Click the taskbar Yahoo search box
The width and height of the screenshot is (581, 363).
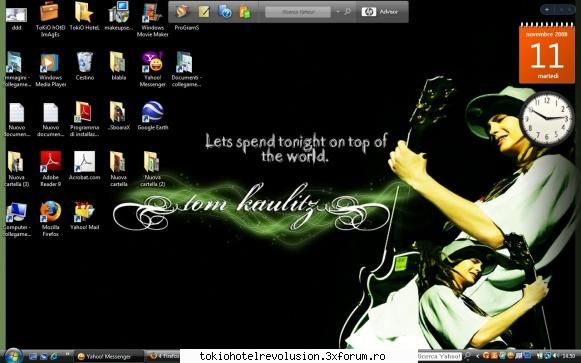440,356
